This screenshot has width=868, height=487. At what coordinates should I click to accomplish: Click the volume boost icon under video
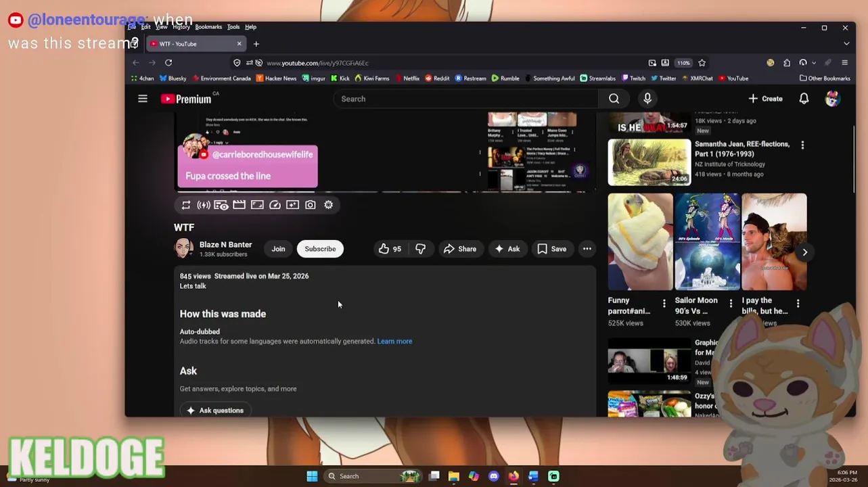coord(203,205)
